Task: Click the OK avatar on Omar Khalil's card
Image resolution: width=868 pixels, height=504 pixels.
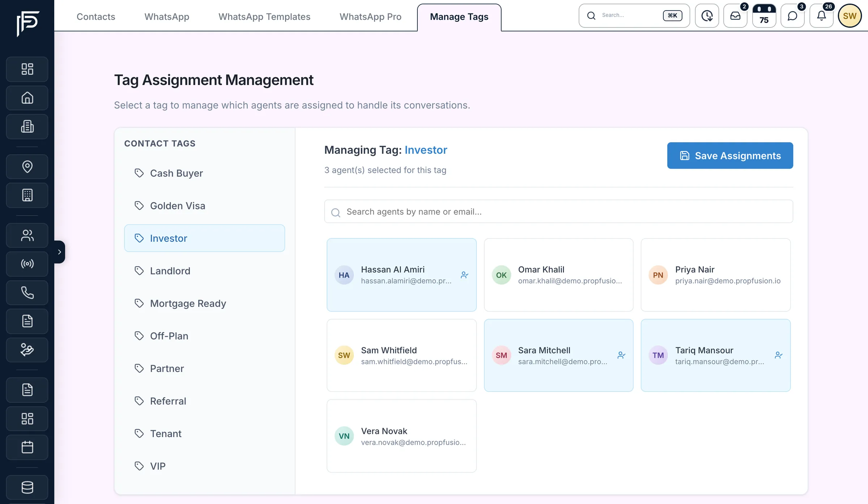Action: point(501,275)
